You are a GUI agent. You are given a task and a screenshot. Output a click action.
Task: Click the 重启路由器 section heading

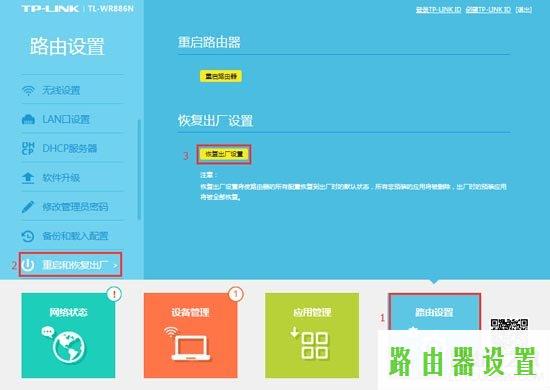(x=209, y=42)
